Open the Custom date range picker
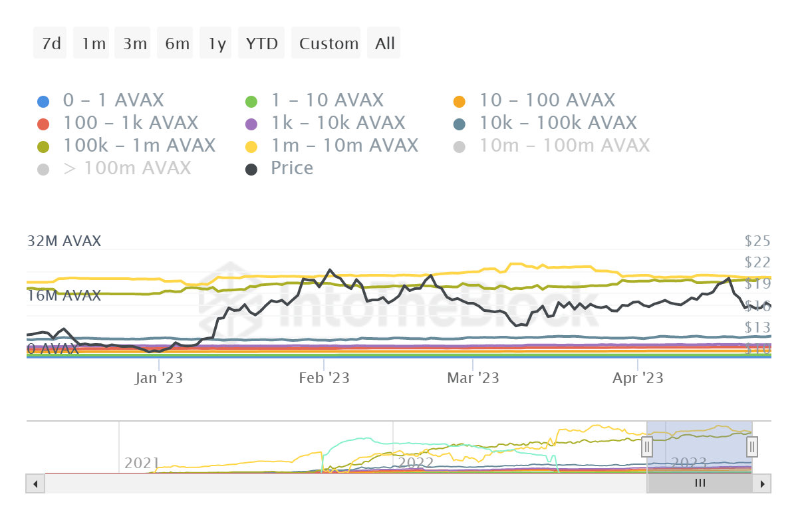This screenshot has width=798, height=532. (x=329, y=43)
